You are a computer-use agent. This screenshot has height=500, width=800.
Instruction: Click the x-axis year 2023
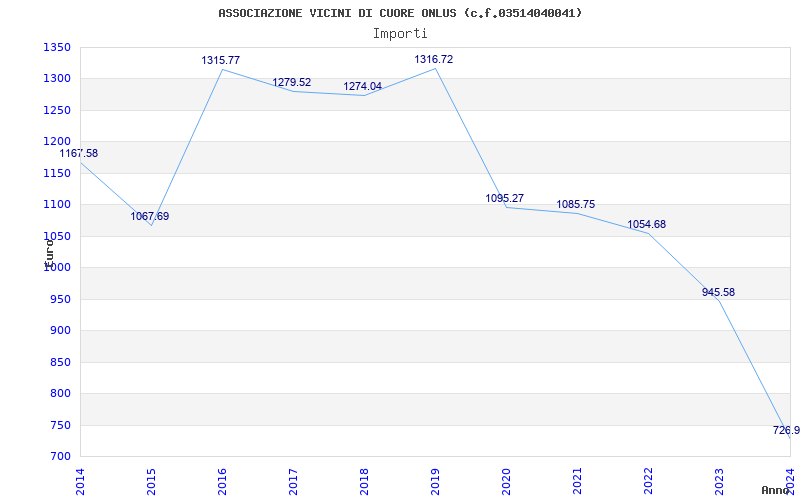(x=719, y=481)
